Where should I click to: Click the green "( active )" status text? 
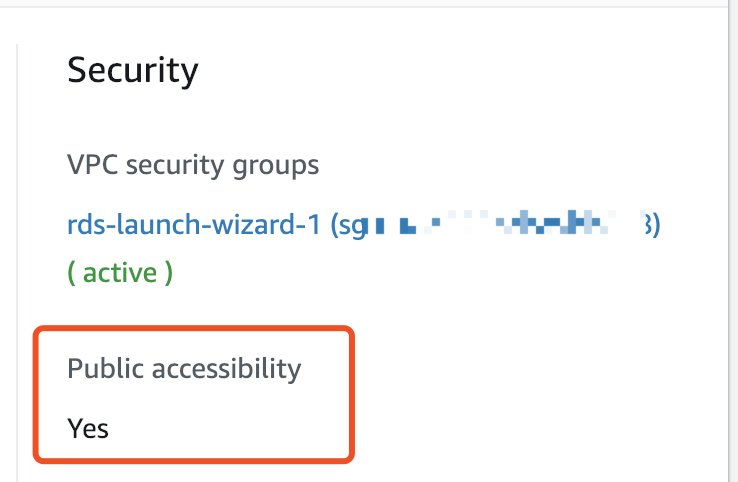point(120,272)
